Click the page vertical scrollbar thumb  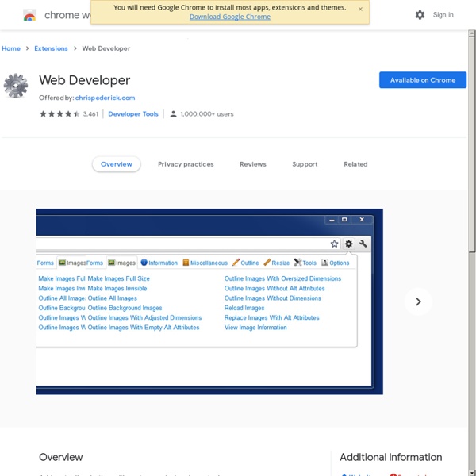(471, 144)
